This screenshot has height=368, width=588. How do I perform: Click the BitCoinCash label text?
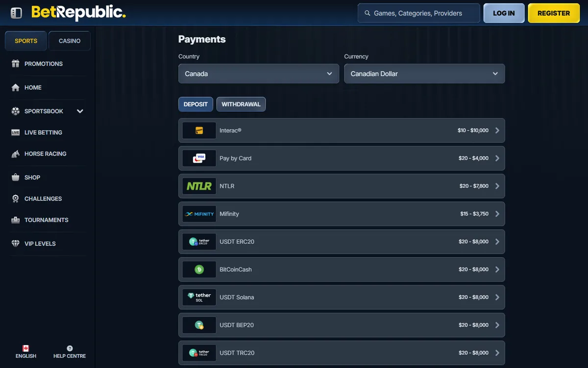pyautogui.click(x=236, y=269)
